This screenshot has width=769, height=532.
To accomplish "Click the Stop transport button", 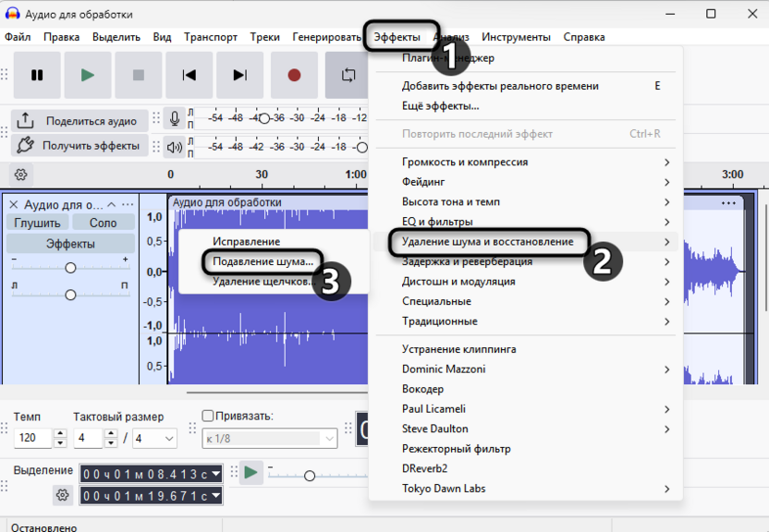I will tap(139, 75).
